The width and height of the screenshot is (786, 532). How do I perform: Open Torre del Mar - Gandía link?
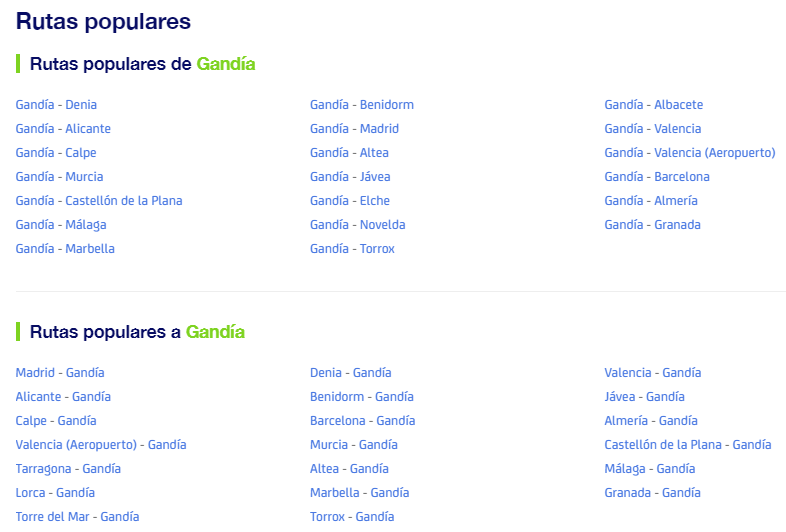pyautogui.click(x=77, y=517)
